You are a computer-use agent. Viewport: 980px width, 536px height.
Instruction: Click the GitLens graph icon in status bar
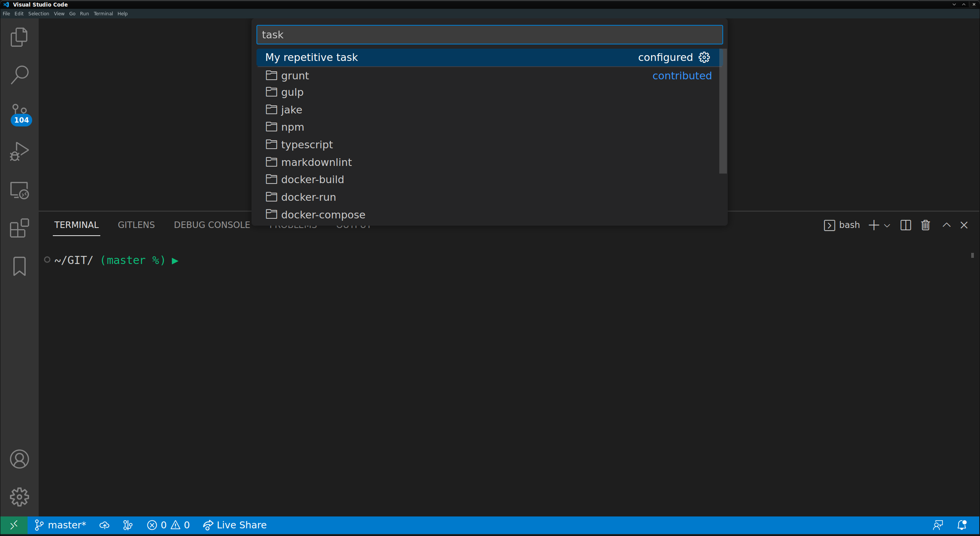coord(128,525)
